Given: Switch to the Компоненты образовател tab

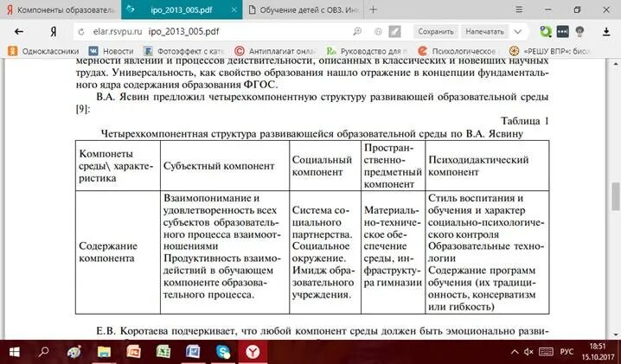Looking at the screenshot, I should 61,10.
